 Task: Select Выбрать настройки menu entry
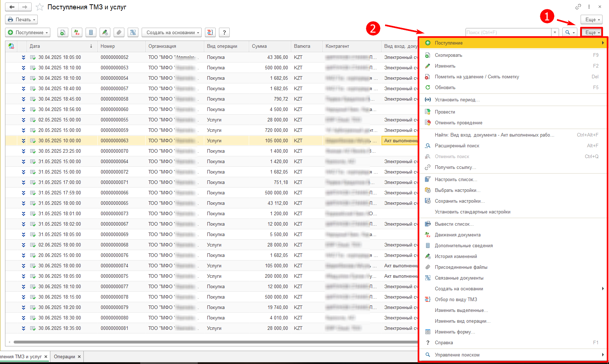coord(513,190)
